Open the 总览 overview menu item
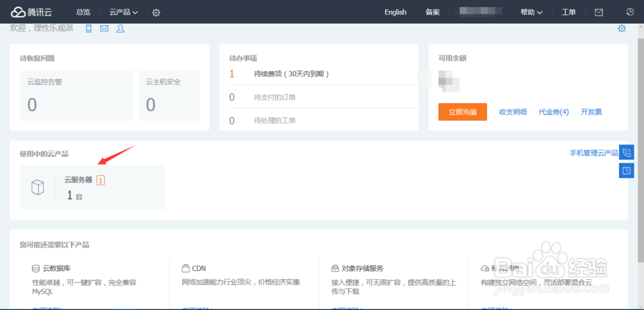This screenshot has width=644, height=310. coord(83,12)
